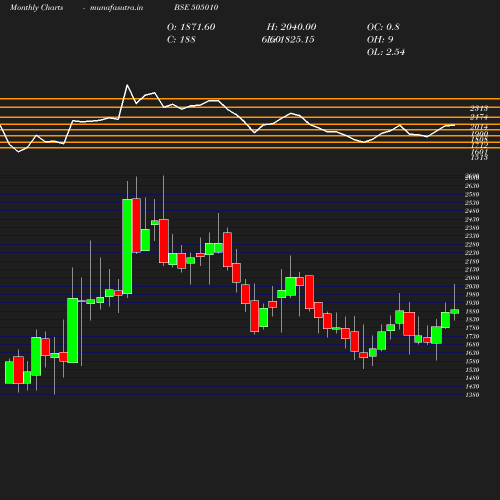
Task: Click the 2014 level label on the line chart
Action: [x=479, y=127]
